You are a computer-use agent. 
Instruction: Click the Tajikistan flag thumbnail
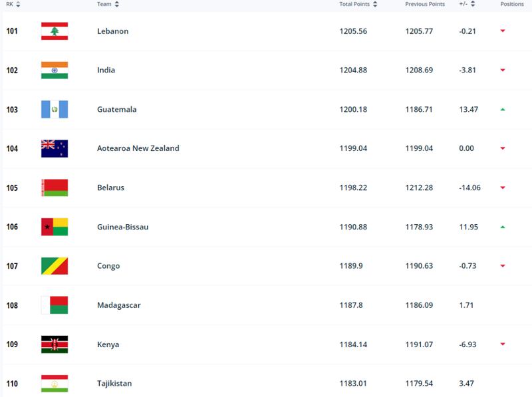coord(55,384)
